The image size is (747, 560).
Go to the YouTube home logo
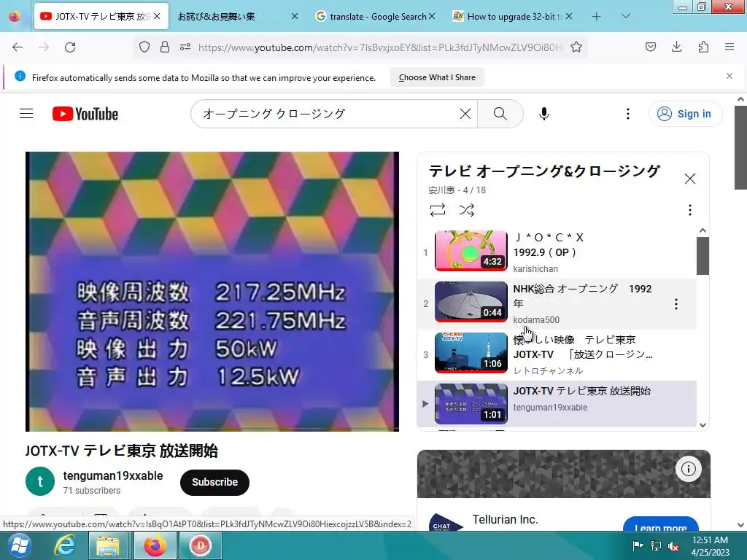85,114
